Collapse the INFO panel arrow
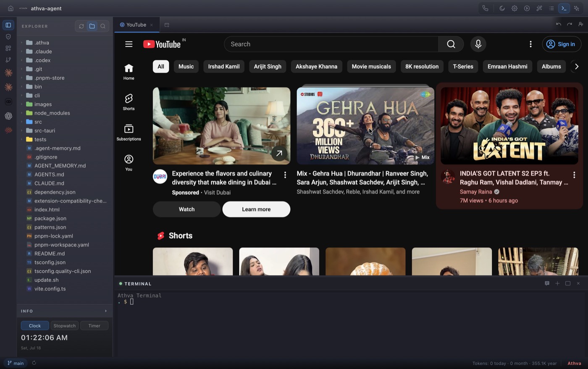This screenshot has height=369, width=588. (106, 311)
